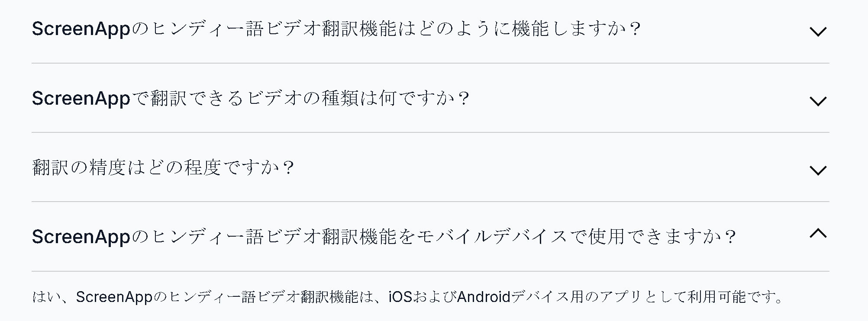The height and width of the screenshot is (321, 868).
Task: Expand the 翻訳の精度はどの程度ですか？ question
Action: point(163,168)
